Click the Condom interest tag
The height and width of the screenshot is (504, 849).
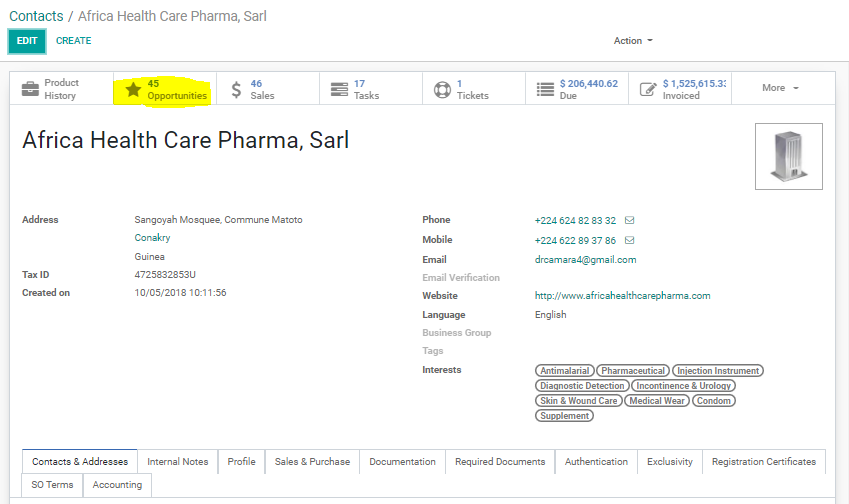[x=714, y=401]
